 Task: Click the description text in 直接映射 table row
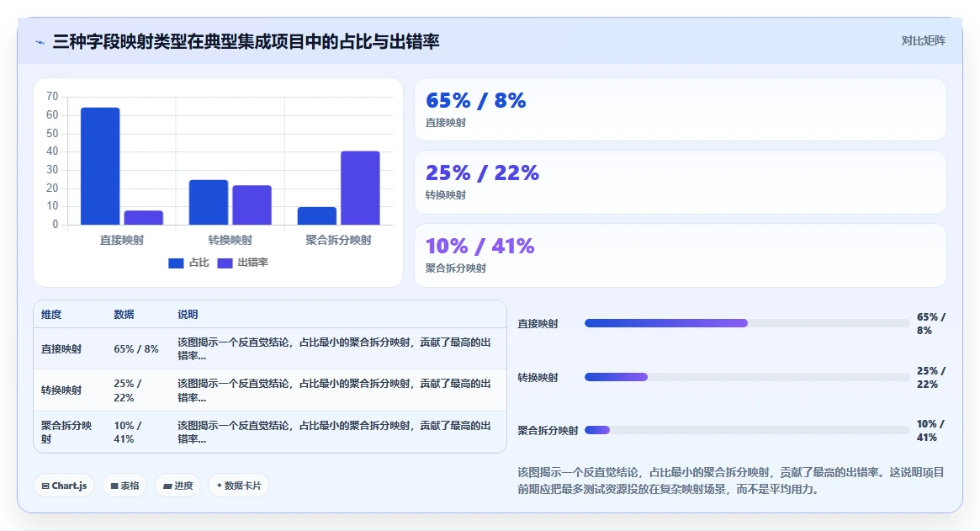click(334, 349)
